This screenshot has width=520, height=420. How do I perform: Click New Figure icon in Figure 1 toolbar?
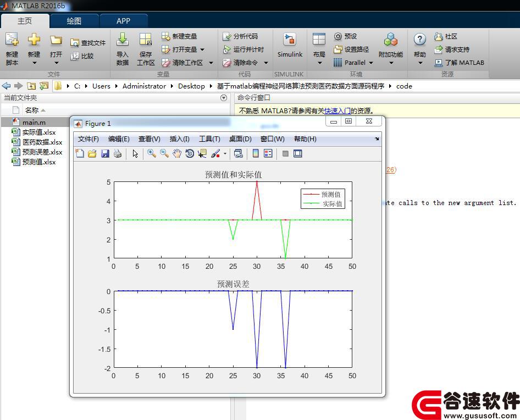tap(80, 153)
